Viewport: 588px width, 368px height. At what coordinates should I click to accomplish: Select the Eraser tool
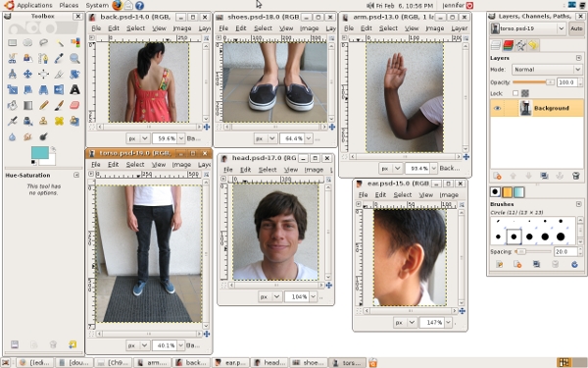click(74, 105)
